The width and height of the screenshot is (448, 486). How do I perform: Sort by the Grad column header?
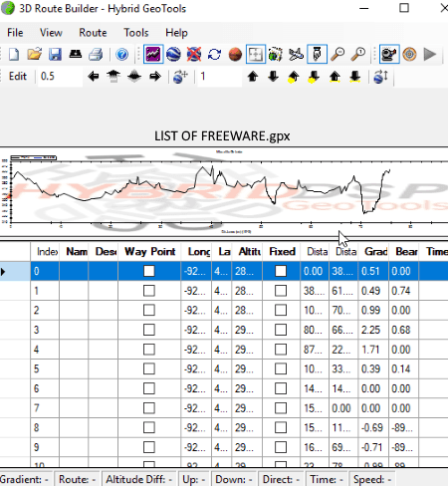pos(375,252)
